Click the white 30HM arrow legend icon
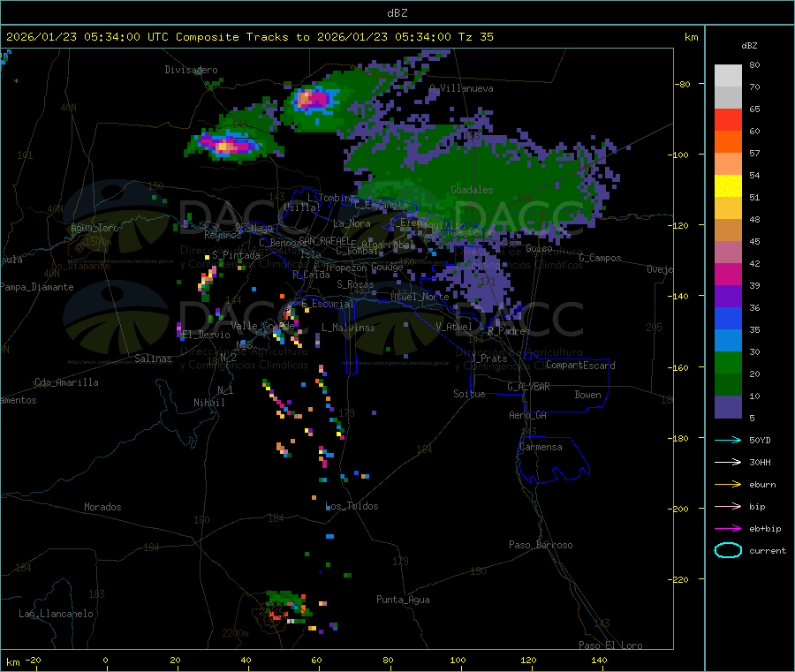 [728, 462]
